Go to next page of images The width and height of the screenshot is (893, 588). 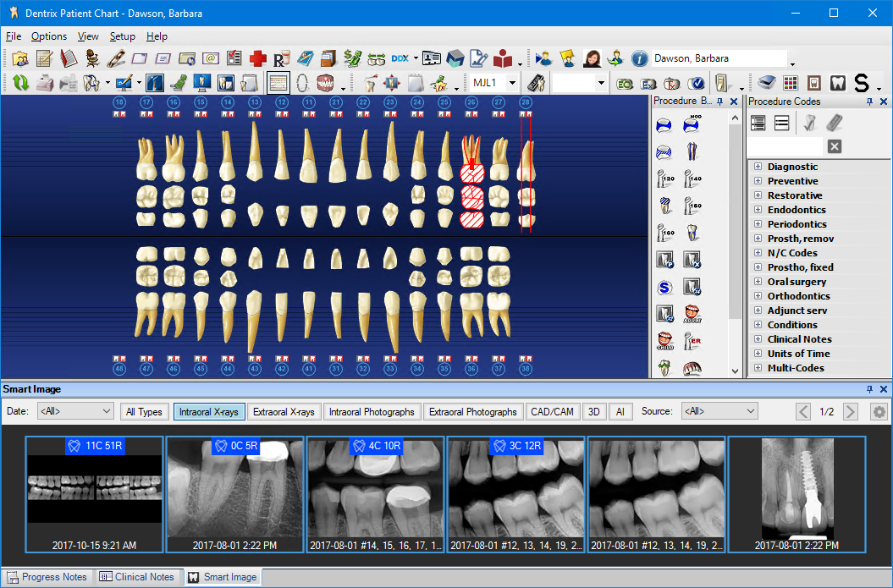coord(851,412)
